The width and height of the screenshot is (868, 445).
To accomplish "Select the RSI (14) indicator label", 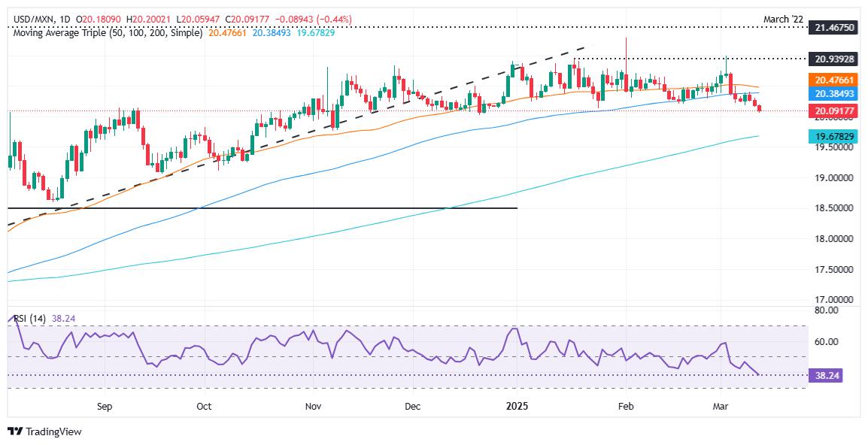I will coord(29,319).
